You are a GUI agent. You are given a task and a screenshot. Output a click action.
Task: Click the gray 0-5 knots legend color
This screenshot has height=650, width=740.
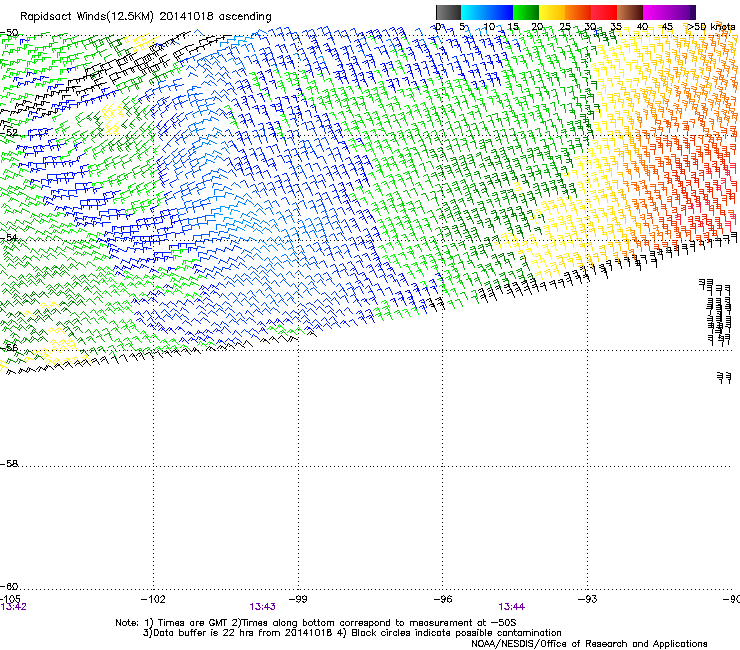tap(448, 12)
